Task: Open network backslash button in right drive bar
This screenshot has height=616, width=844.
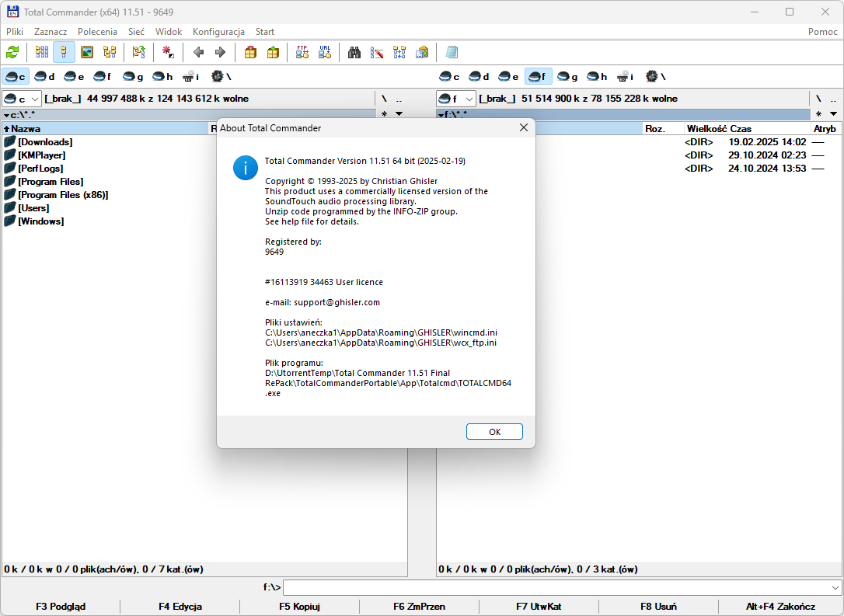Action: coord(656,76)
